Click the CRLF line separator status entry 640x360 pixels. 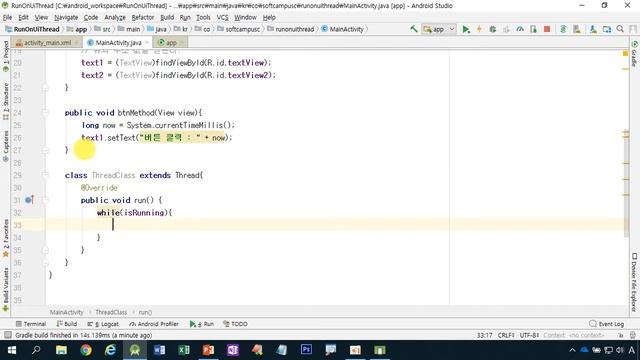coord(505,335)
